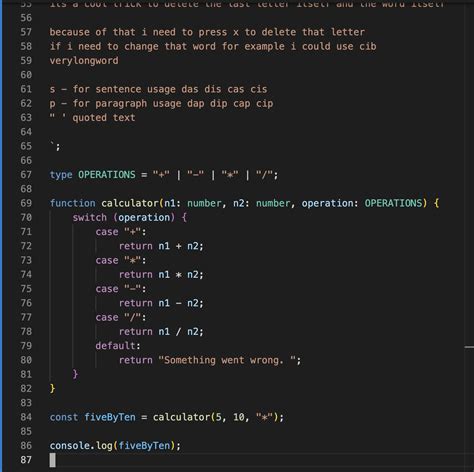474x472 pixels.
Task: Click the 'fiveByTen' variable declaration on line 84
Action: (x=110, y=417)
